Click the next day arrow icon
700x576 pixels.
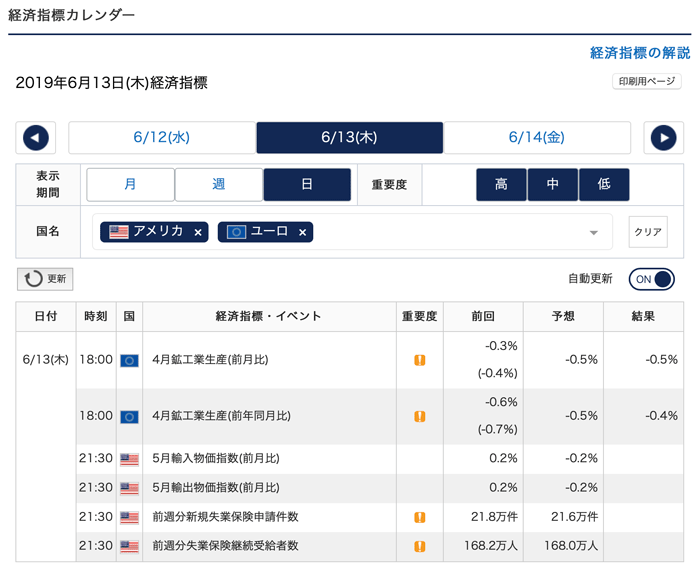coord(663,138)
